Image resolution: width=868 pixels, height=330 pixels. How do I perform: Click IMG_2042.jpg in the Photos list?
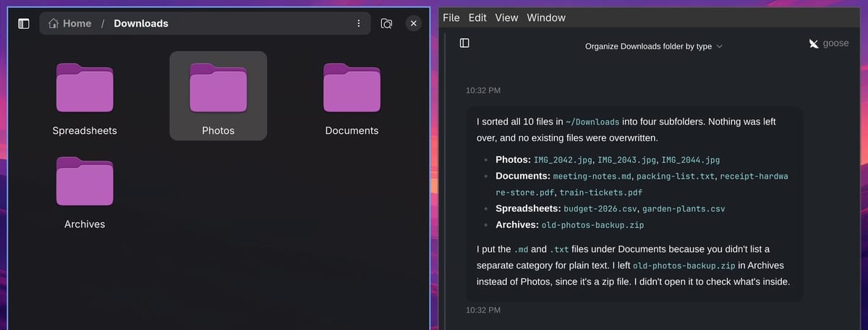click(563, 160)
